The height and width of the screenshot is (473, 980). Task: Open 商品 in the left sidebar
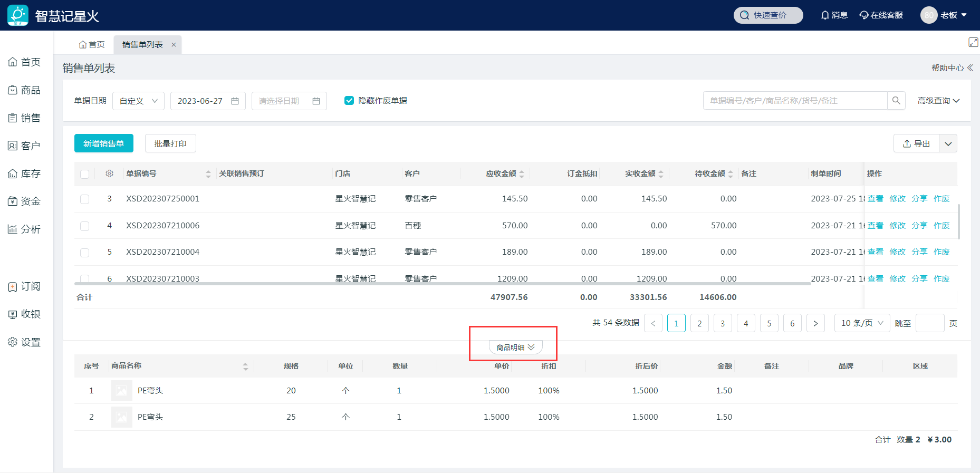click(x=24, y=90)
